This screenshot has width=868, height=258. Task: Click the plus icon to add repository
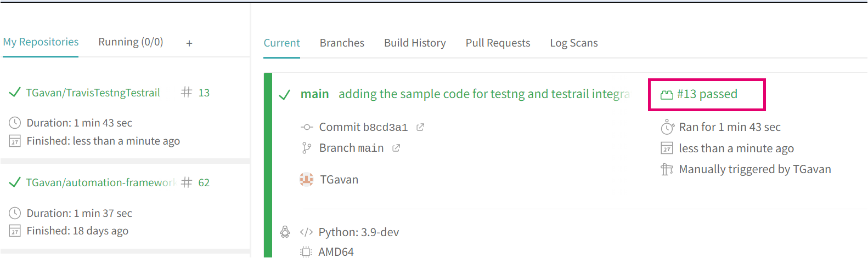click(189, 43)
